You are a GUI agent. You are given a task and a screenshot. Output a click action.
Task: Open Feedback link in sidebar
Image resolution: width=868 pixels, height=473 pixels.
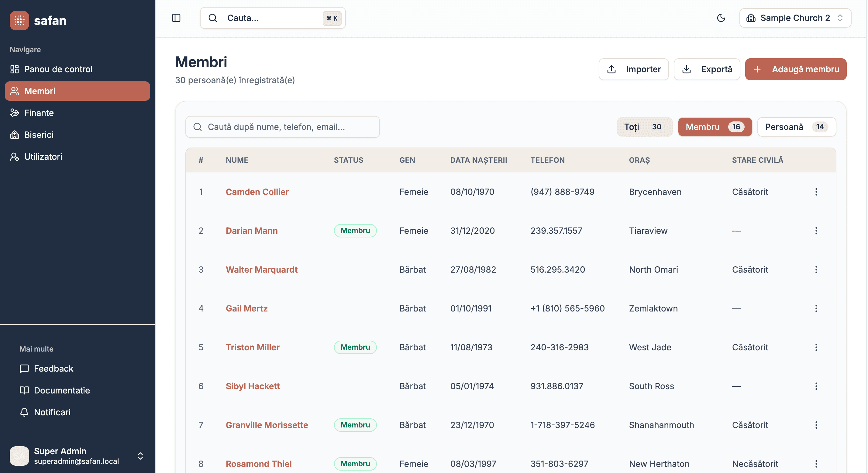click(53, 368)
